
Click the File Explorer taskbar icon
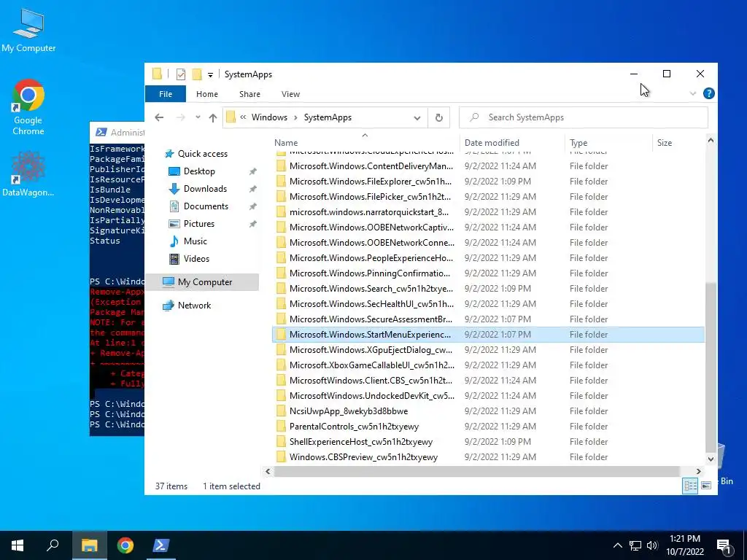(89, 545)
